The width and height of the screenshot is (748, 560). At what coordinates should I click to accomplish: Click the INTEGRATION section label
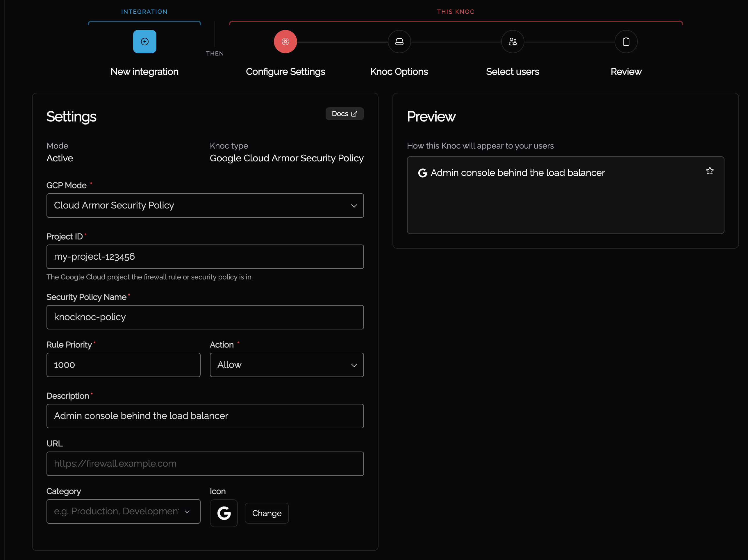144,12
